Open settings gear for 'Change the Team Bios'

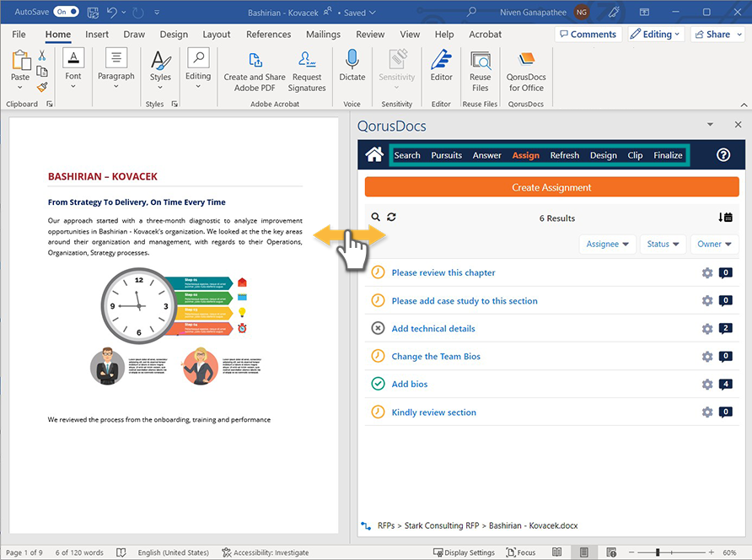pos(707,357)
